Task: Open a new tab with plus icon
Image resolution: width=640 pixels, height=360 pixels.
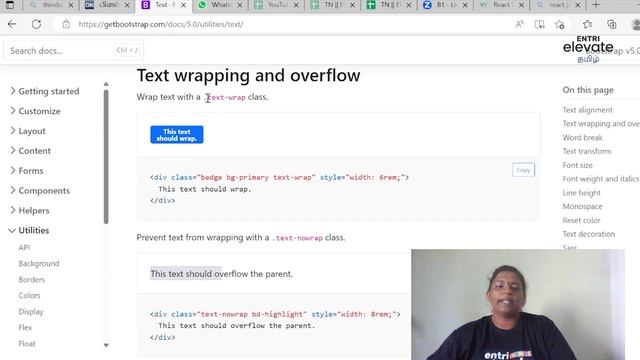Action: point(596,5)
